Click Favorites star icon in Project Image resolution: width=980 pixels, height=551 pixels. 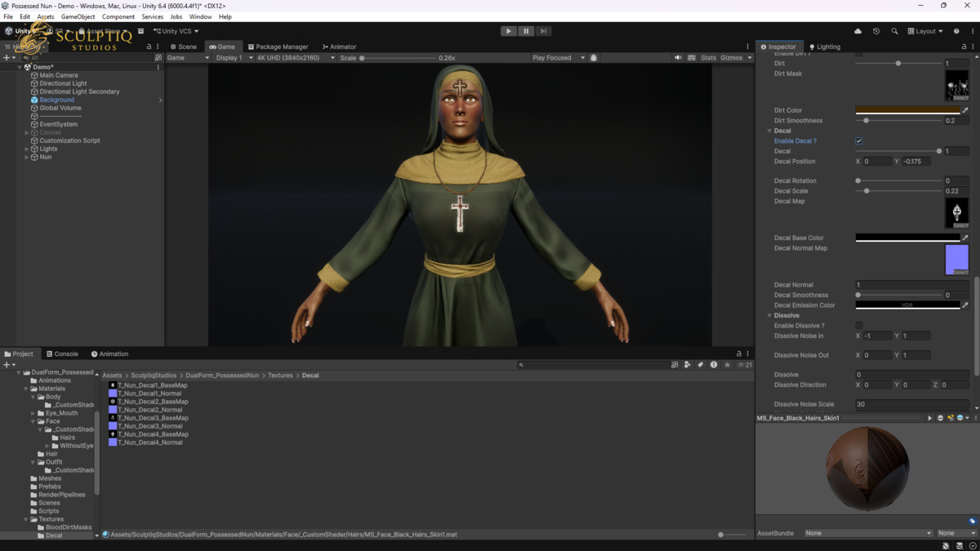point(727,365)
